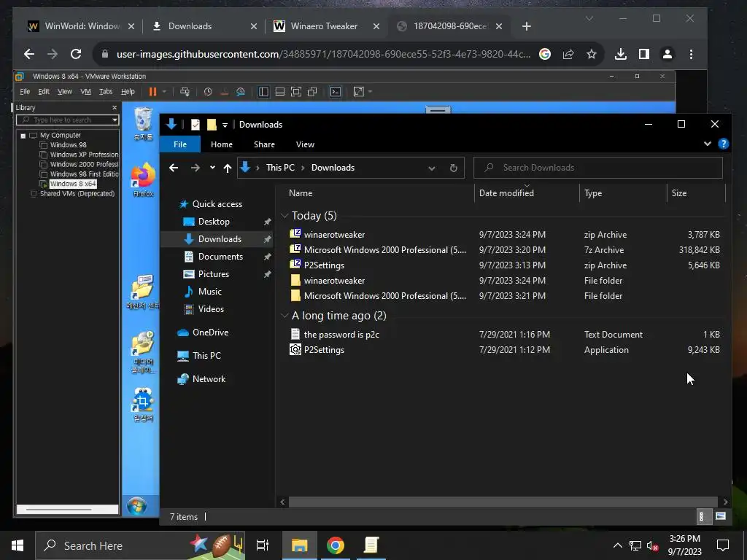747x560 pixels.
Task: Sort by Size column header
Action: point(679,192)
